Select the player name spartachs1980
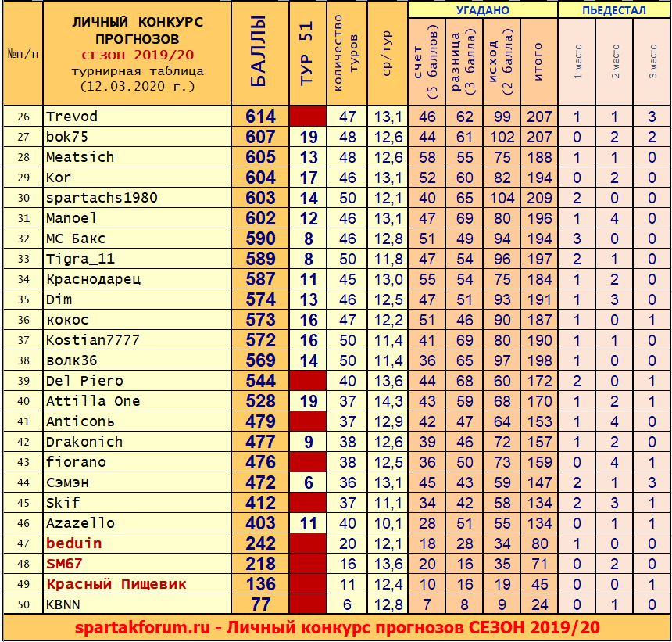 pos(102,198)
